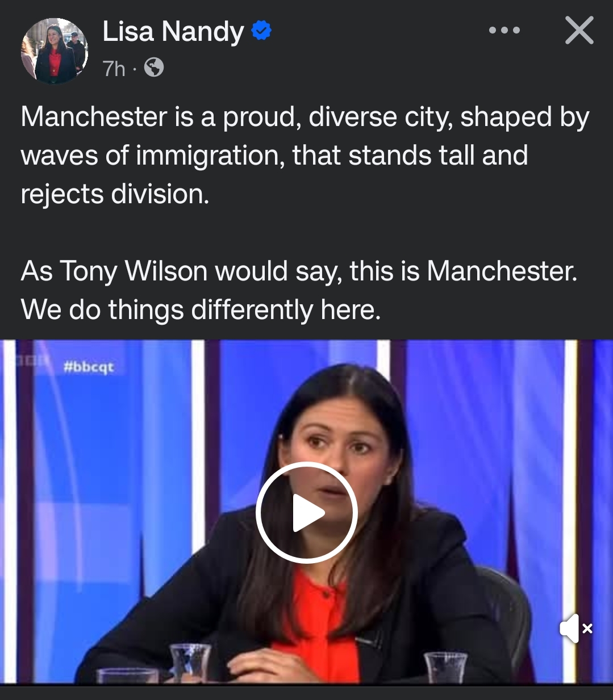This screenshot has width=613, height=700.
Task: Open the 7h post timestamp
Action: pyautogui.click(x=114, y=69)
